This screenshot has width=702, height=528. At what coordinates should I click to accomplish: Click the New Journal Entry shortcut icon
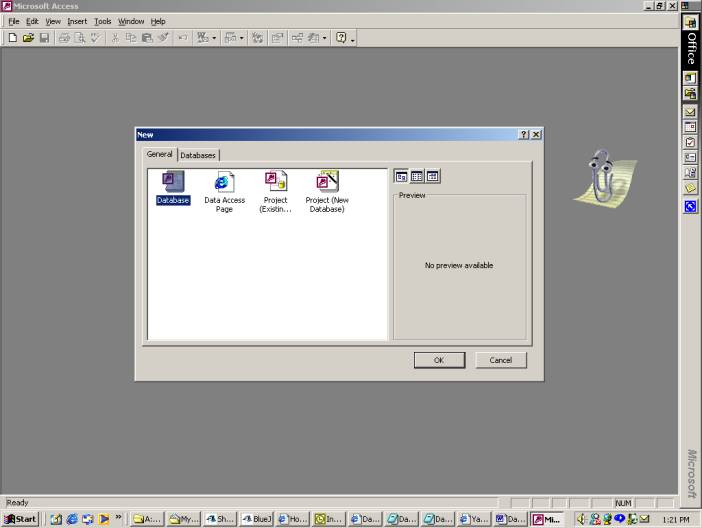690,173
